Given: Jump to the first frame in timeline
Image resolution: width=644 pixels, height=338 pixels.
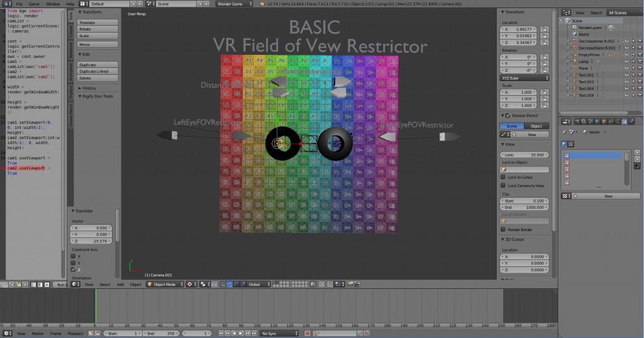Looking at the screenshot, I should click(x=221, y=334).
